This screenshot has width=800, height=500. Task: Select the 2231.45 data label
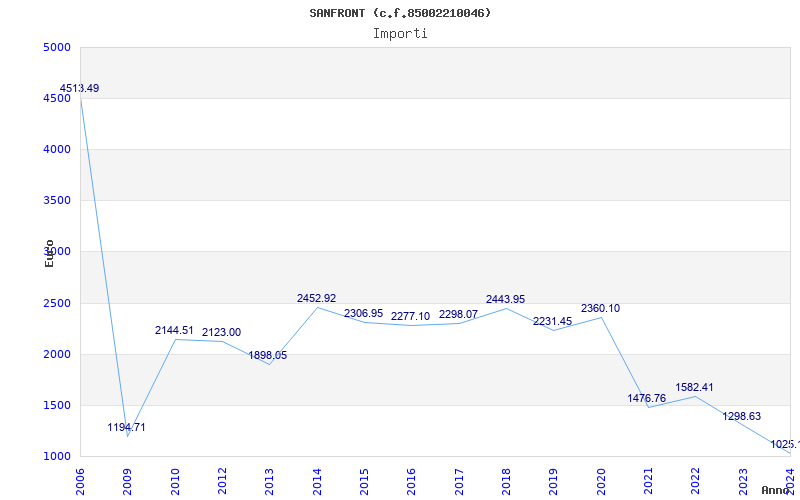pyautogui.click(x=553, y=322)
